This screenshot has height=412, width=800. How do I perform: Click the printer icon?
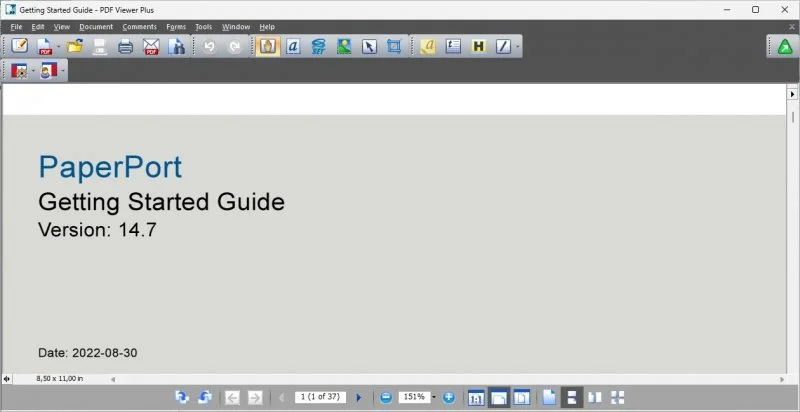coord(126,46)
